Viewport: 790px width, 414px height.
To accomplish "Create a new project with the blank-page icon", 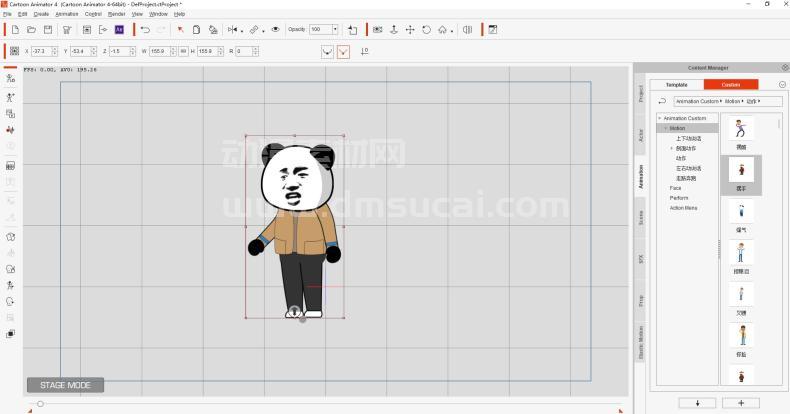I will (15, 30).
